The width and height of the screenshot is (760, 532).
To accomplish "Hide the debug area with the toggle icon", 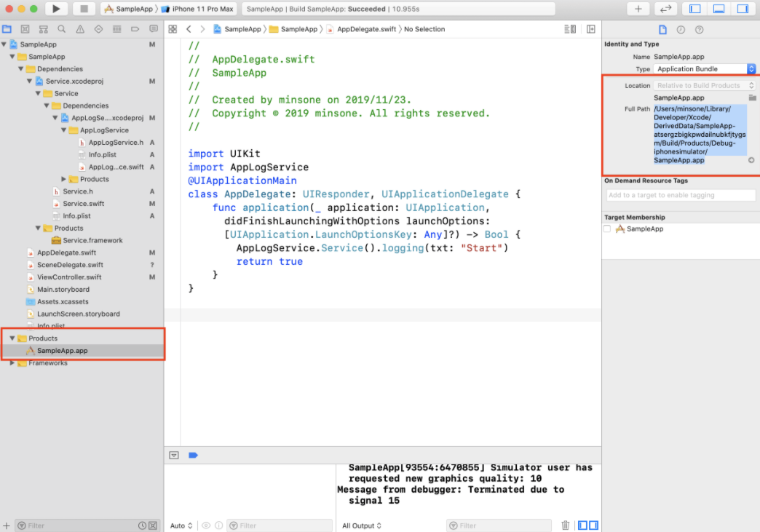I will (x=174, y=455).
